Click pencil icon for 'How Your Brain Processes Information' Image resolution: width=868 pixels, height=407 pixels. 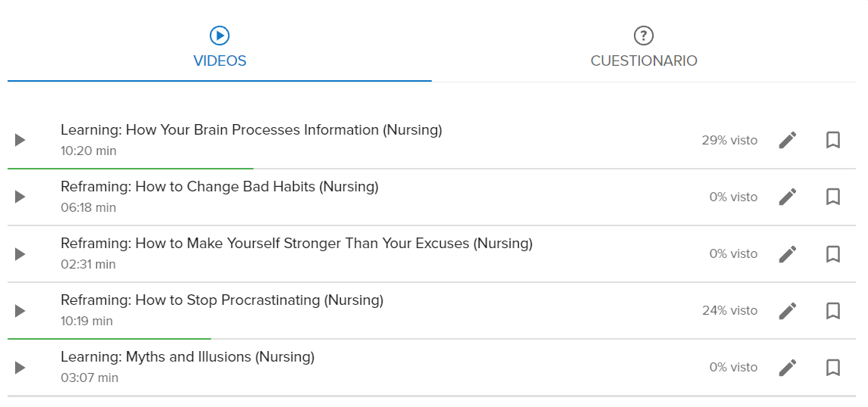click(x=788, y=140)
